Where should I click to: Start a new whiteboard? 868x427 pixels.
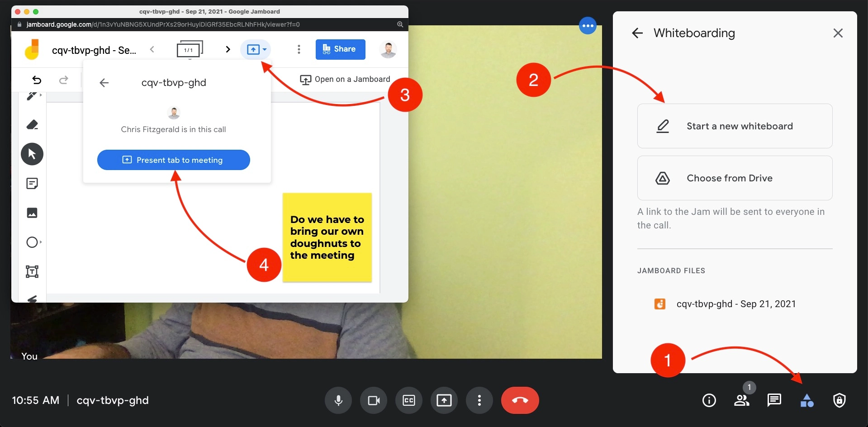[x=735, y=126]
